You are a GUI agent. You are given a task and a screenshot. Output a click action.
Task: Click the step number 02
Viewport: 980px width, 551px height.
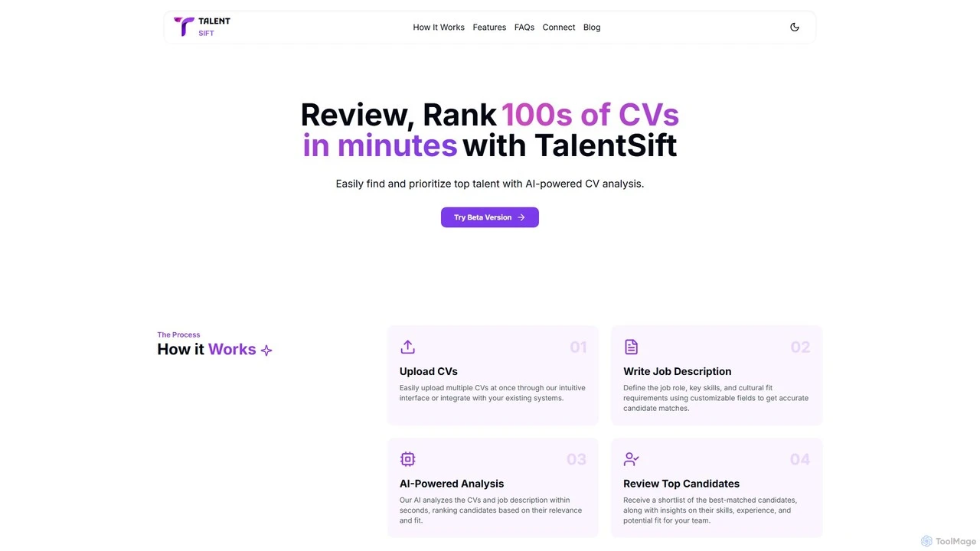(x=800, y=347)
